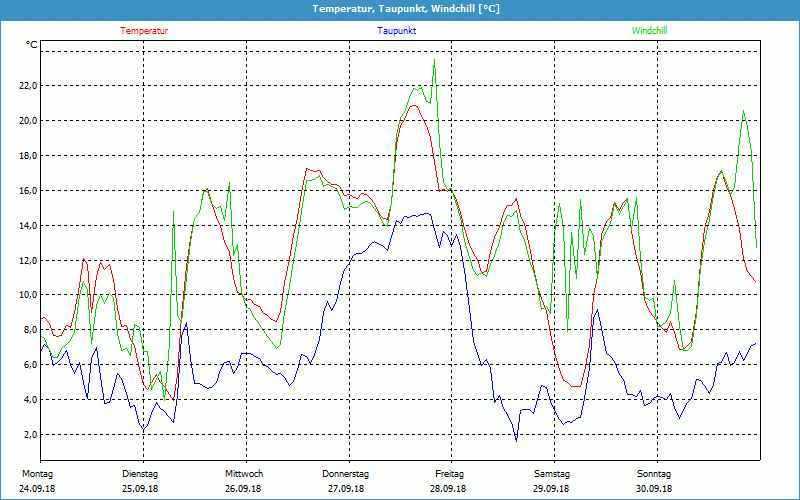Click the green Windchill peak on Thursday afternoon
Screen dimensions: 800x500
coord(434,60)
